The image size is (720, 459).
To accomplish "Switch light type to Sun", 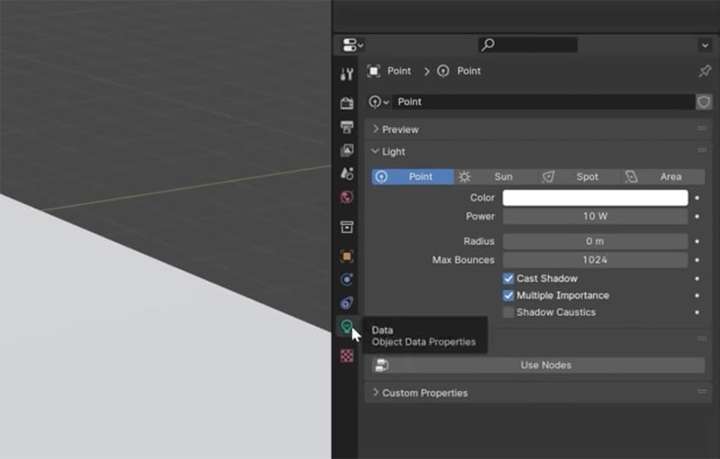I will tap(495, 177).
